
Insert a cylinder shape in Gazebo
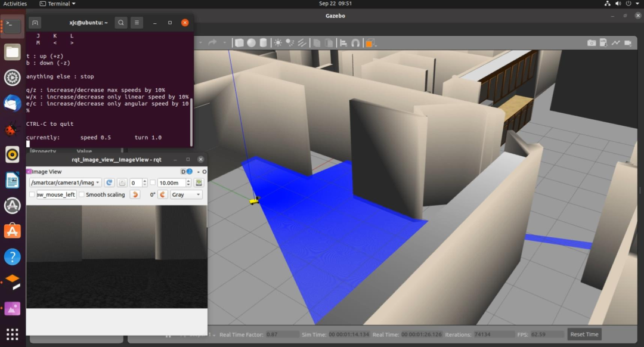pos(263,43)
